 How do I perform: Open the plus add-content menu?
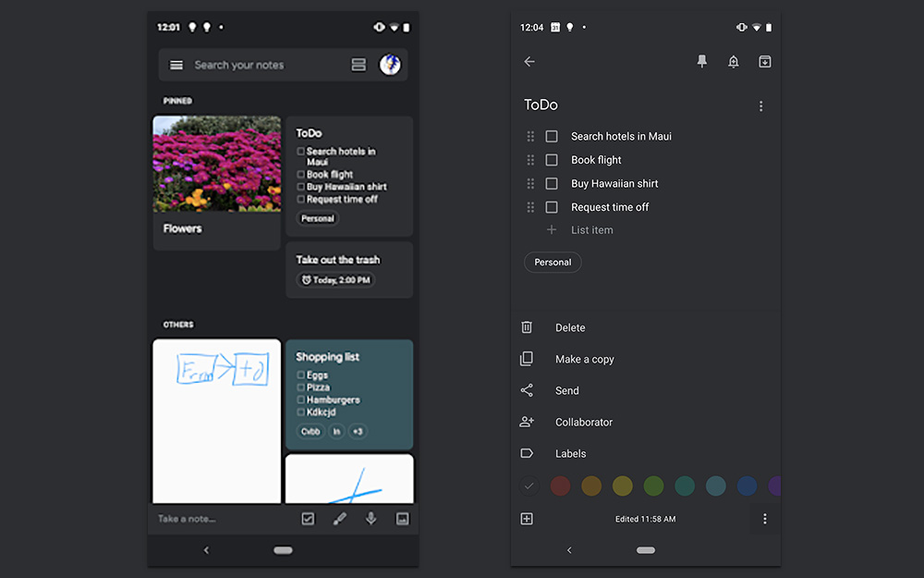(x=527, y=519)
